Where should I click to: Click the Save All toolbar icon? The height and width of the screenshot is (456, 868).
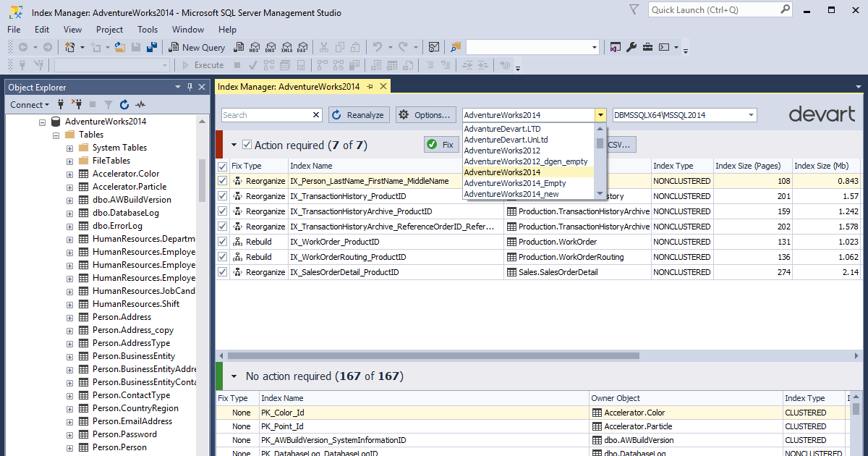click(151, 47)
